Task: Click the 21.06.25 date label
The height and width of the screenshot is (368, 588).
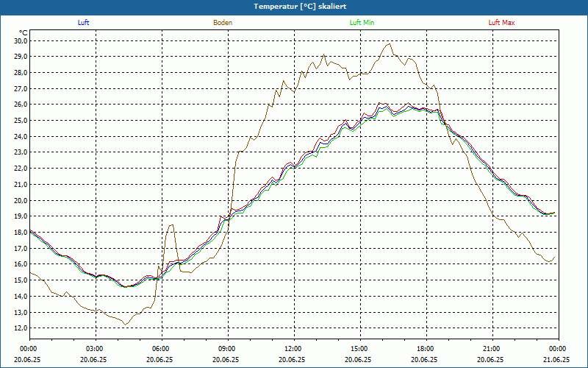Action: tap(556, 359)
